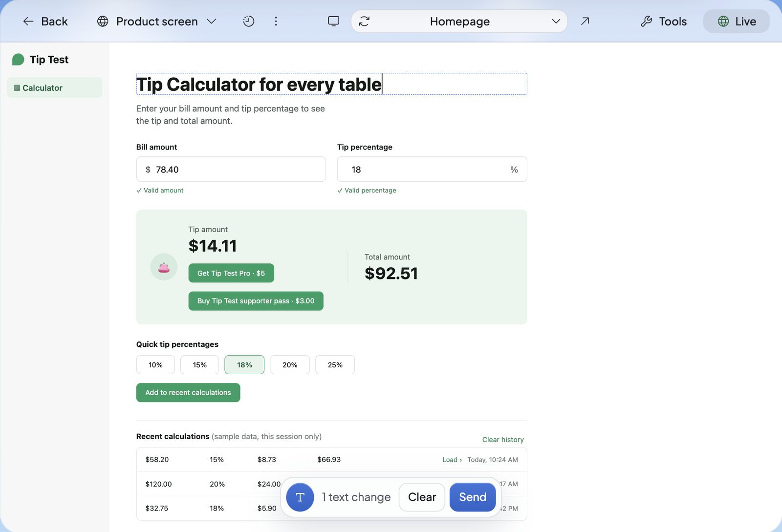Click the $92.51 total amount value

pyautogui.click(x=391, y=274)
